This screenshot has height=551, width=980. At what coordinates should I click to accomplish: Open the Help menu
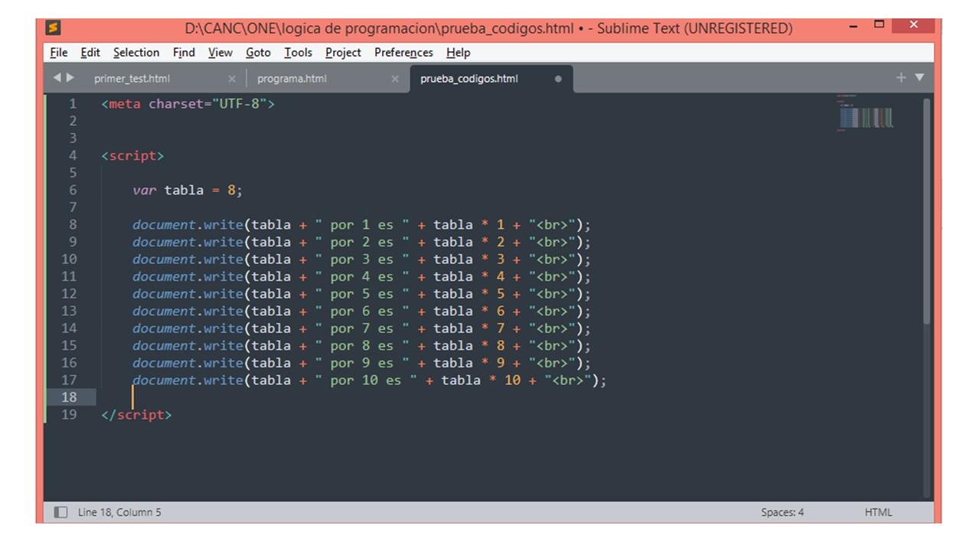coord(458,52)
